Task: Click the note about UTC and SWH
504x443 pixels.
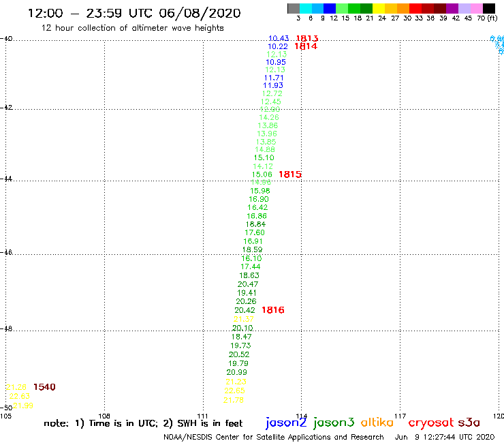Action: pos(143,423)
